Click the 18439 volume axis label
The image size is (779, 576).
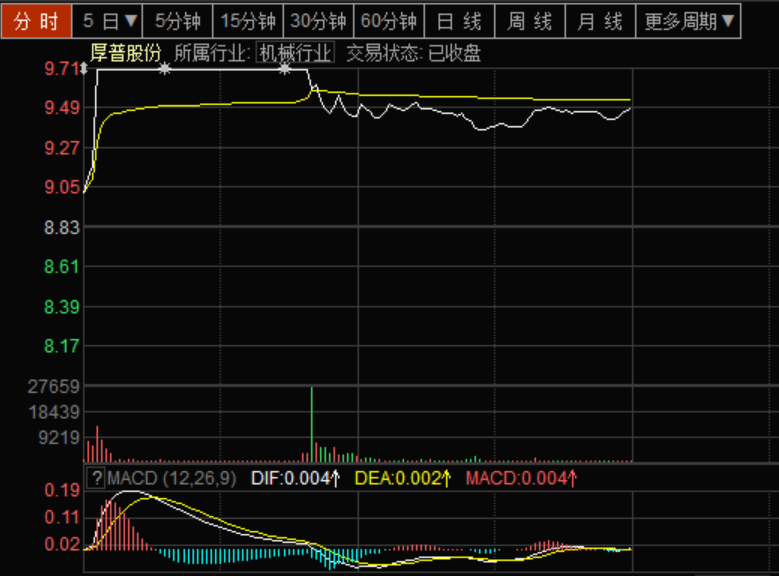tap(54, 412)
